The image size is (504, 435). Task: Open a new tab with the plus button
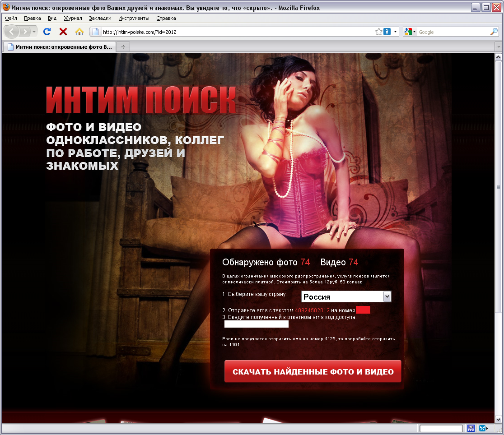pyautogui.click(x=123, y=47)
